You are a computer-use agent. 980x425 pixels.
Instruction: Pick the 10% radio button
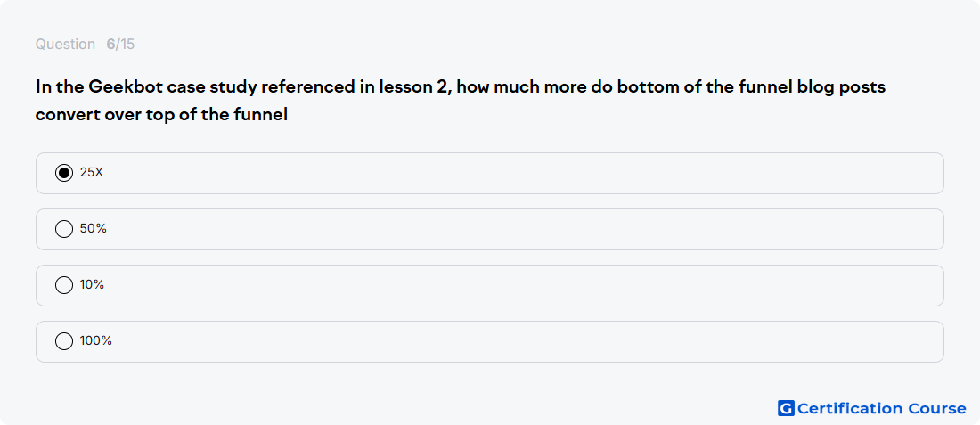pos(64,285)
